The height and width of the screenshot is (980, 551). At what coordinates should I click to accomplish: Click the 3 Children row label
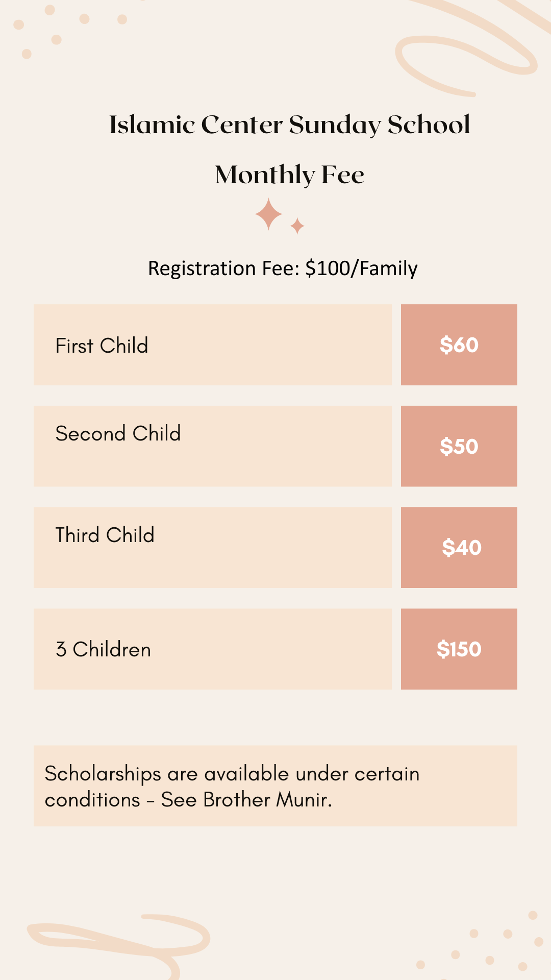(103, 649)
